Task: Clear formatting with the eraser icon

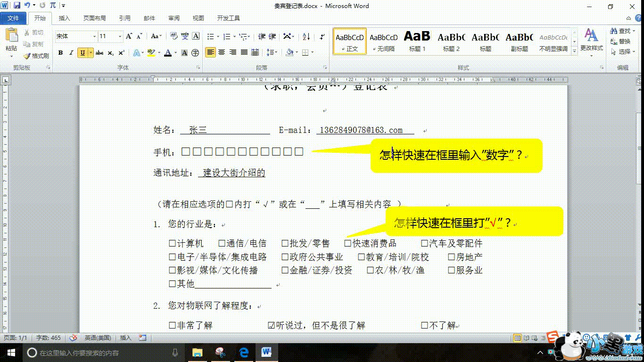Action: (x=173, y=36)
